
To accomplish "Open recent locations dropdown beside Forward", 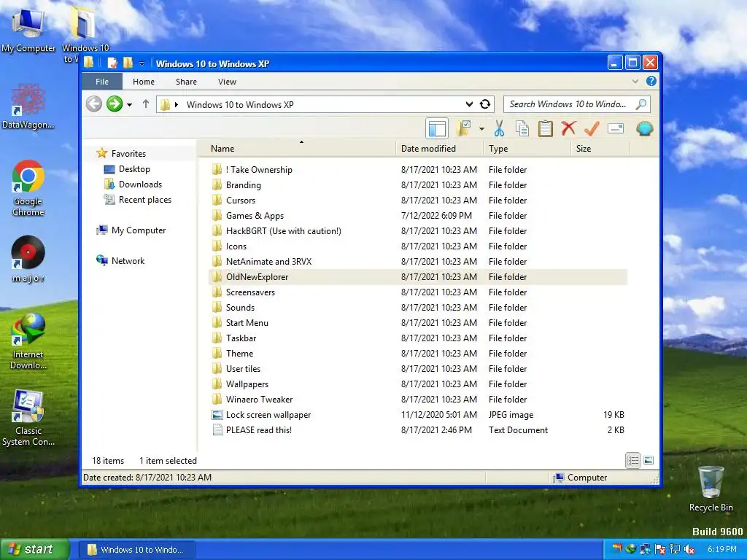I will coord(129,105).
